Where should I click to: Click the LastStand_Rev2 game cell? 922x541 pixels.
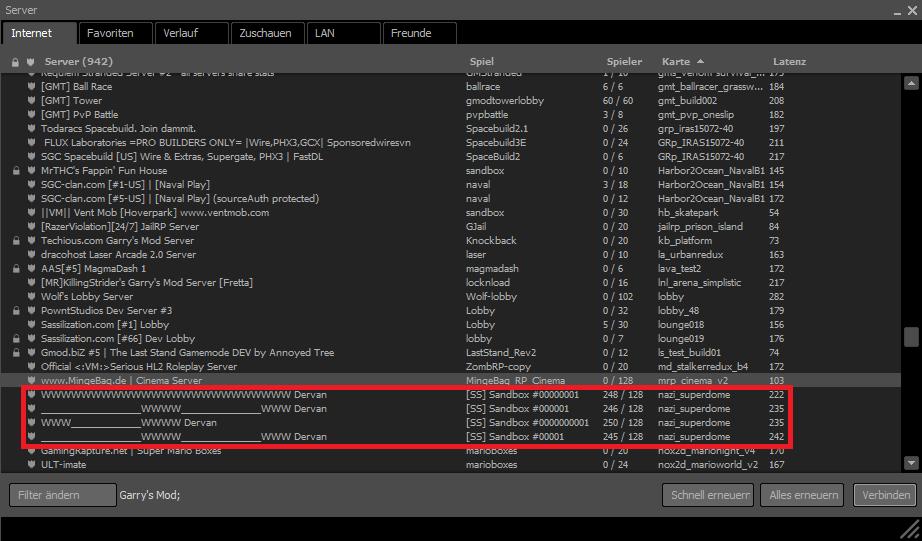tap(501, 353)
